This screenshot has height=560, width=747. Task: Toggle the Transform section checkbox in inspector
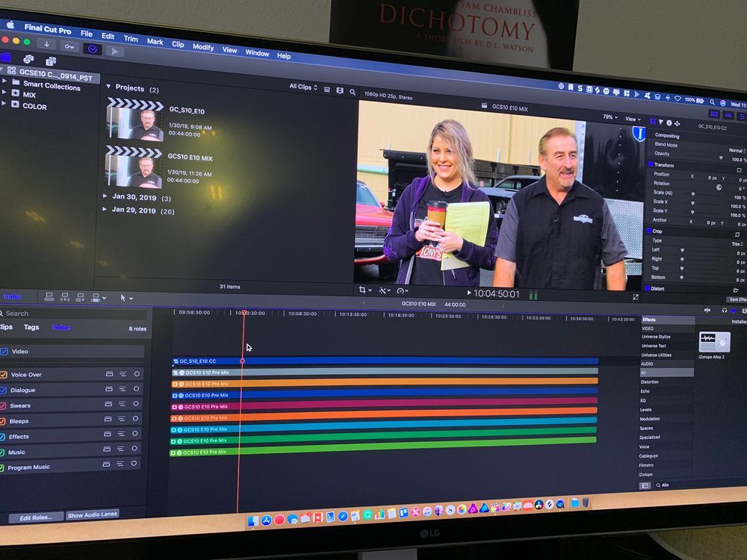click(651, 164)
